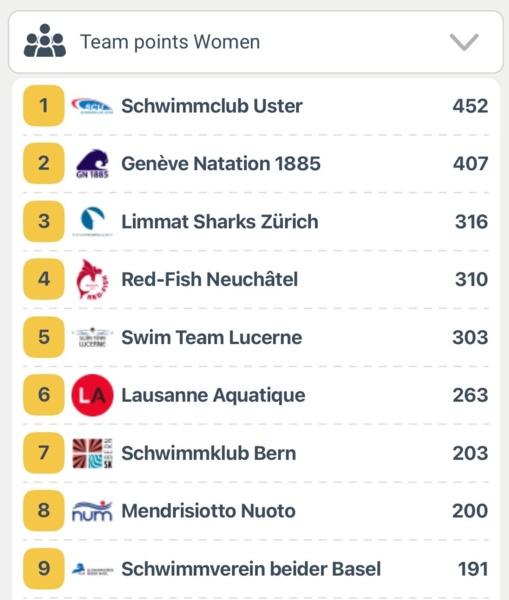This screenshot has height=600, width=509.
Task: Click the Genève Natation 1885 wave logo
Action: [x=92, y=163]
